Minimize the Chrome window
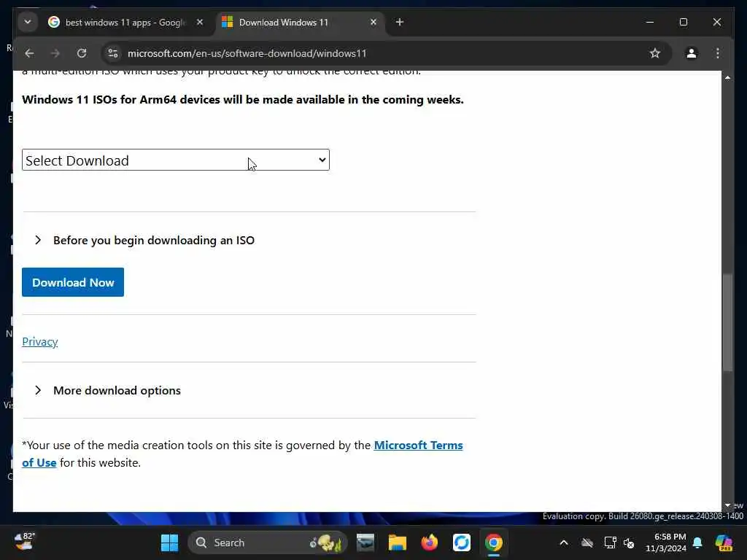The height and width of the screenshot is (560, 747). tap(650, 23)
